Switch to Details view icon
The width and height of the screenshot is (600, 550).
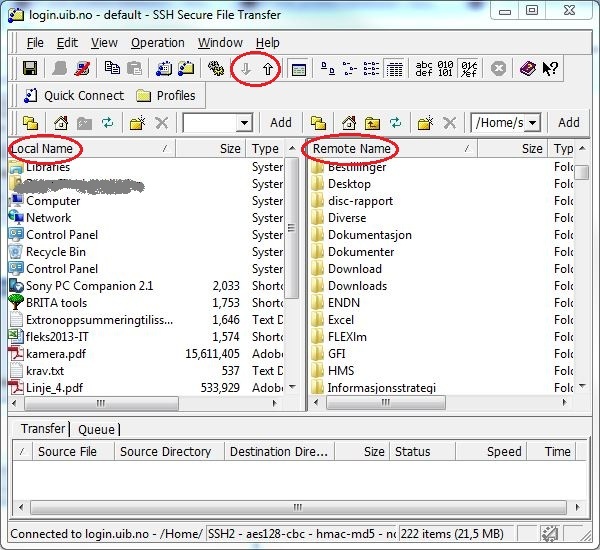(x=394, y=69)
